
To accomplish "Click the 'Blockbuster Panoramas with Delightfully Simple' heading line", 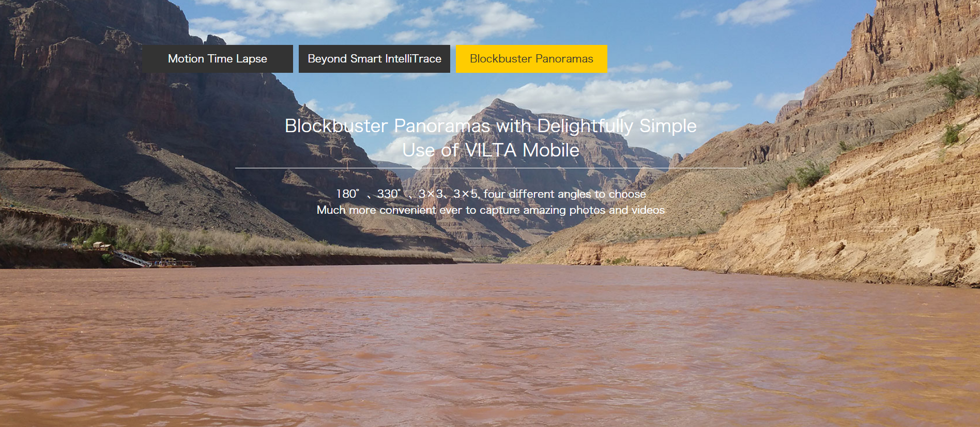I will (x=491, y=126).
